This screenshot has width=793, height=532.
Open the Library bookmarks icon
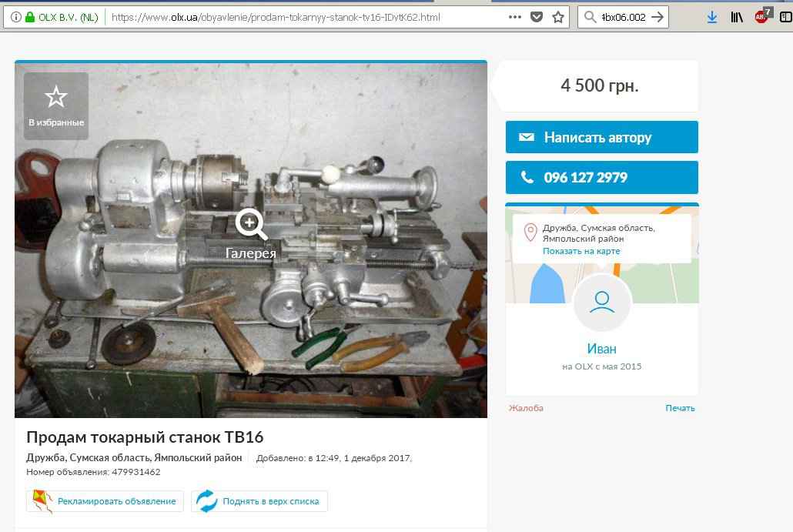(x=737, y=17)
